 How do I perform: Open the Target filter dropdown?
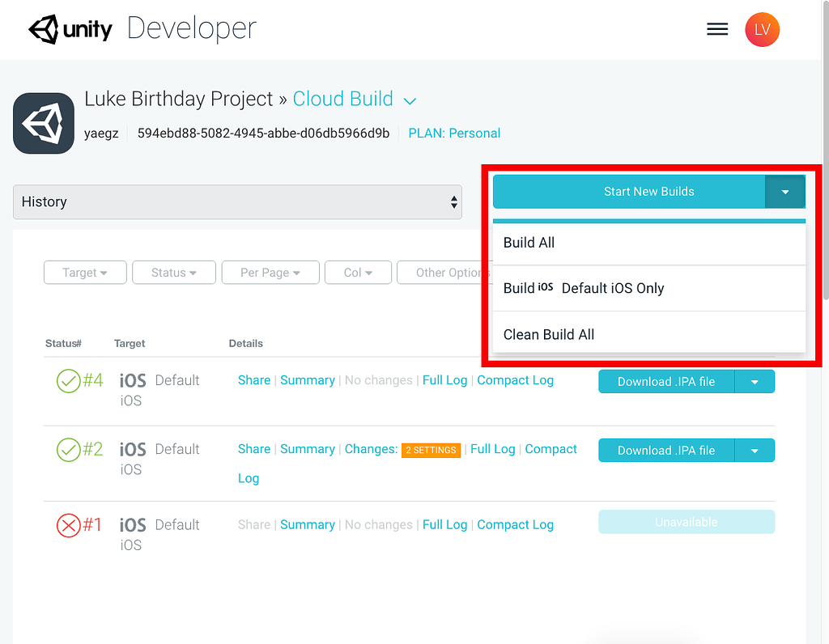85,273
